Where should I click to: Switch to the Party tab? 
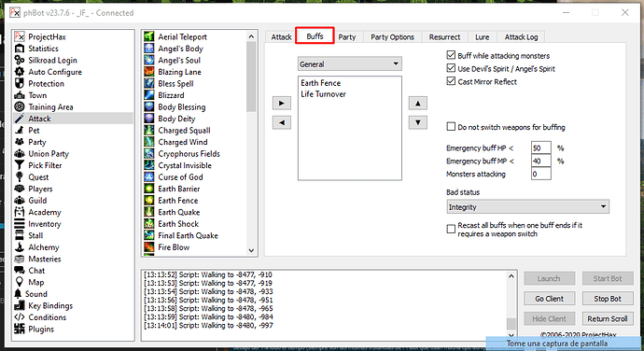click(347, 37)
